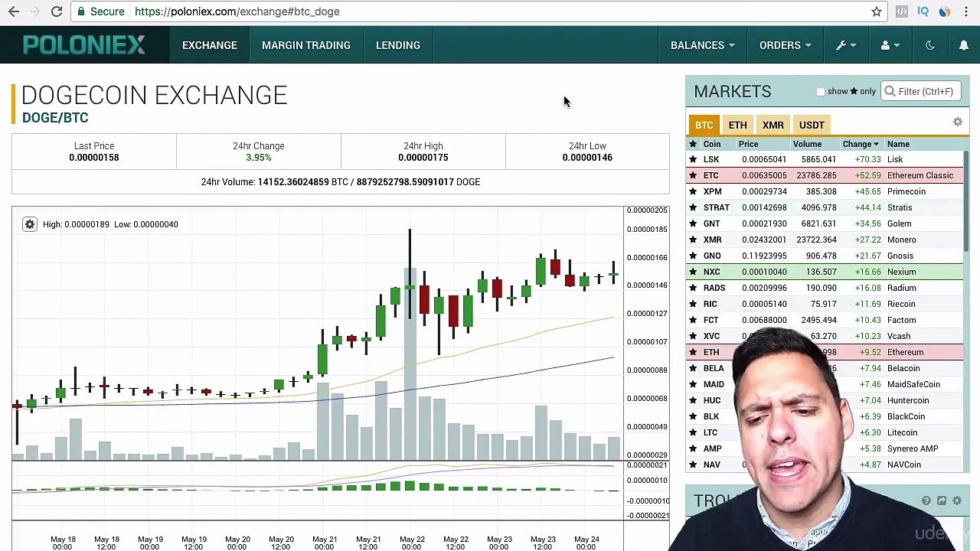Select the Nexium market row
The image size is (980, 551).
825,272
